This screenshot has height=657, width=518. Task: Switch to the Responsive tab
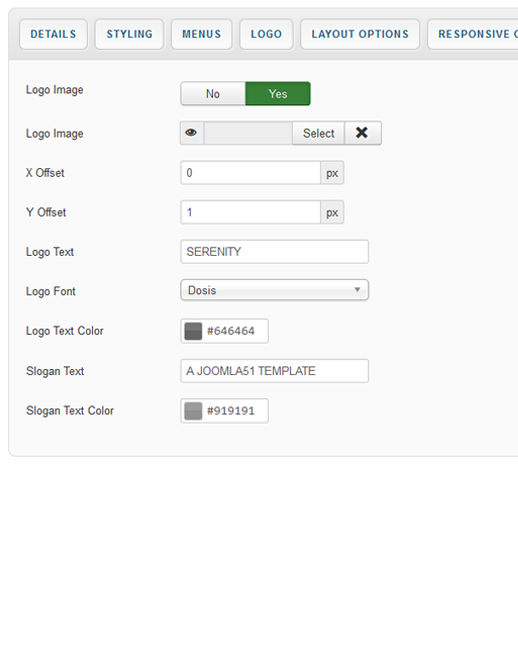473,34
